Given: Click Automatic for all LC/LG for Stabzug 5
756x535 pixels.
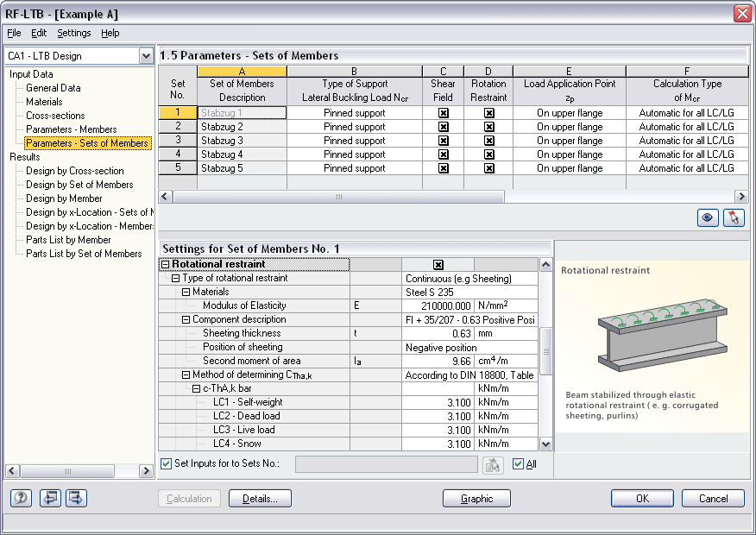Looking at the screenshot, I should [x=687, y=168].
